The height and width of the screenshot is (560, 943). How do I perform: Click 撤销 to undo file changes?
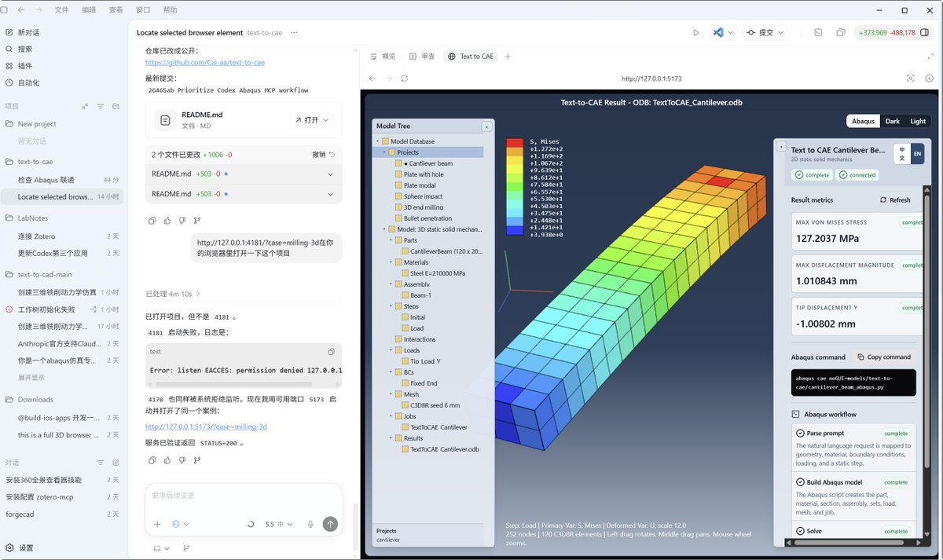[323, 155]
